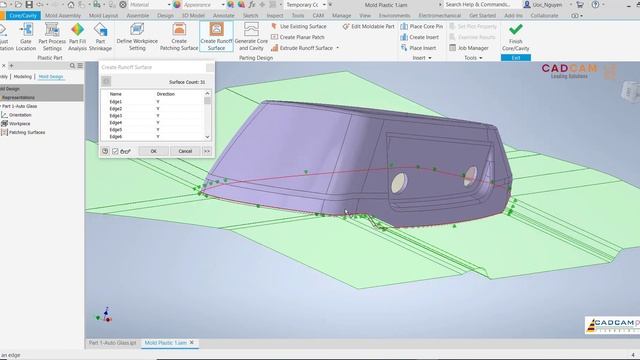Activate Create Runoff Surface tool
Image resolution: width=640 pixels, height=360 pixels.
(216, 37)
